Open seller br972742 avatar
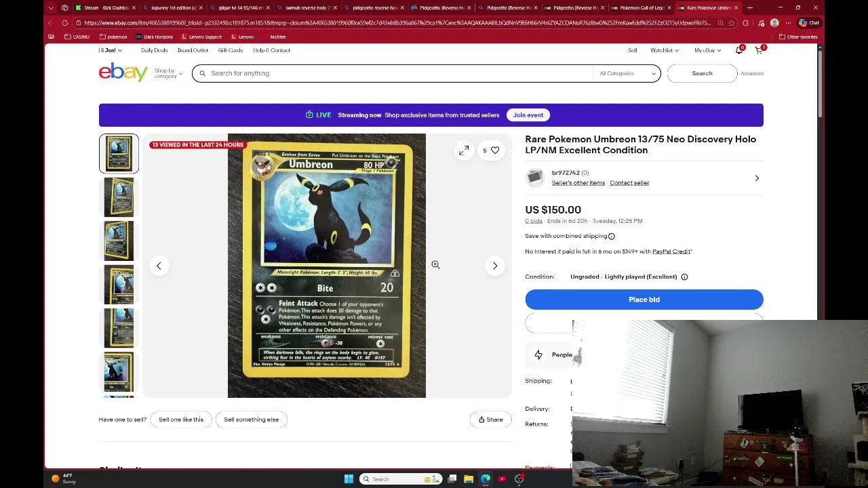This screenshot has width=868, height=488. click(534, 178)
